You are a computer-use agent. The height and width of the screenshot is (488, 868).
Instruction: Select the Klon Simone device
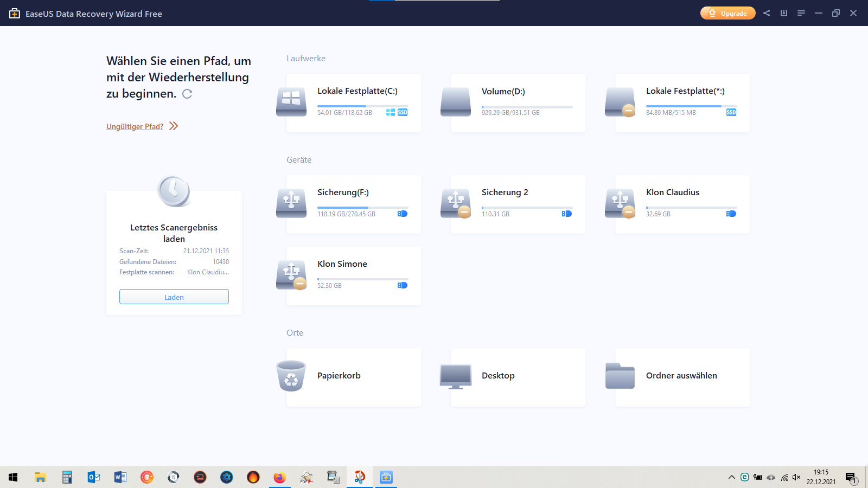(354, 276)
